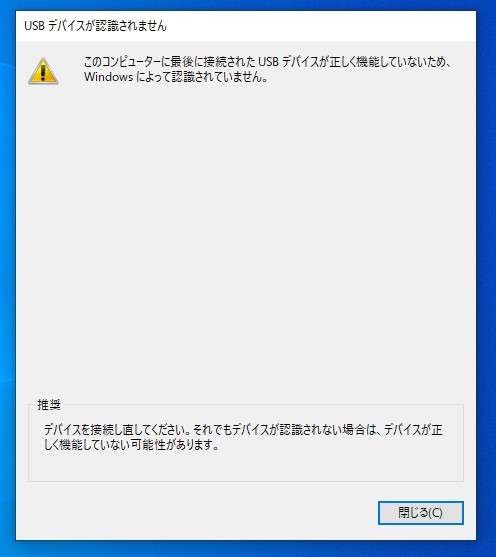
Task: Click the empty right side of title bar
Action: pyautogui.click(x=320, y=26)
